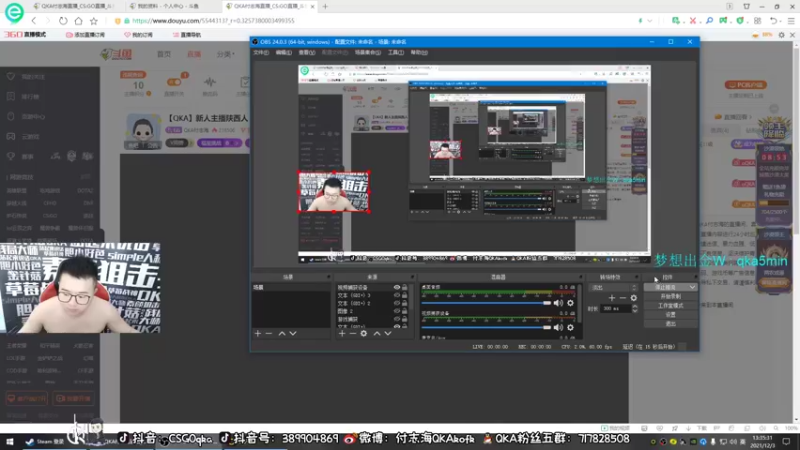The image size is (800, 450).
Task: Open 设置 from OBS controls
Action: pos(670,315)
